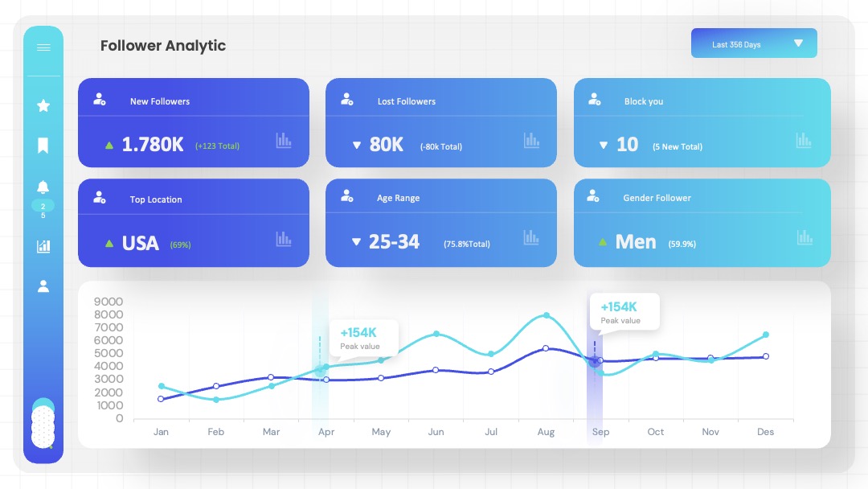Click the star favorites icon
This screenshot has width=868, height=489.
point(43,105)
